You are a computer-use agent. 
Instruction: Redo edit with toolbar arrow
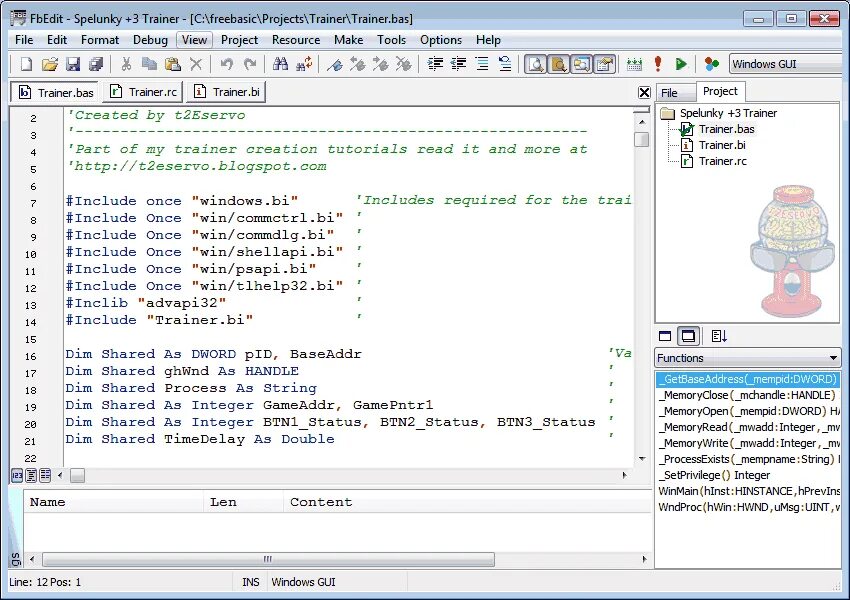pos(250,64)
